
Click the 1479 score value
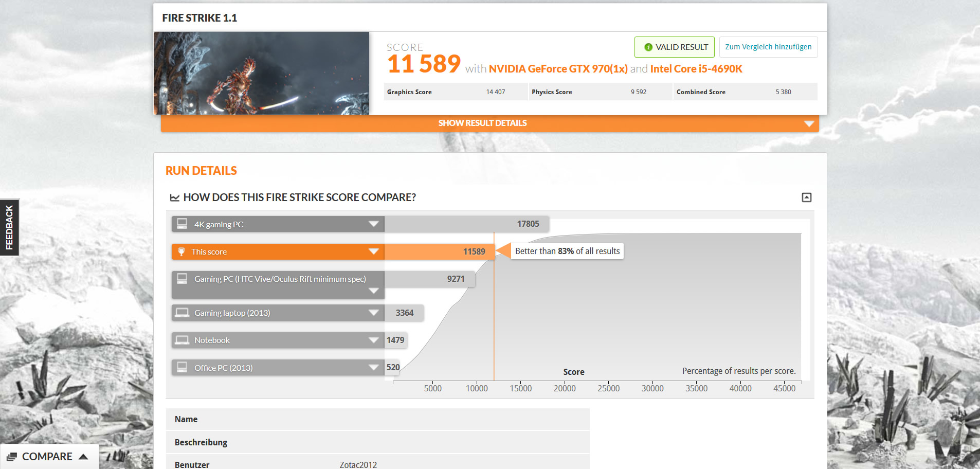[395, 340]
